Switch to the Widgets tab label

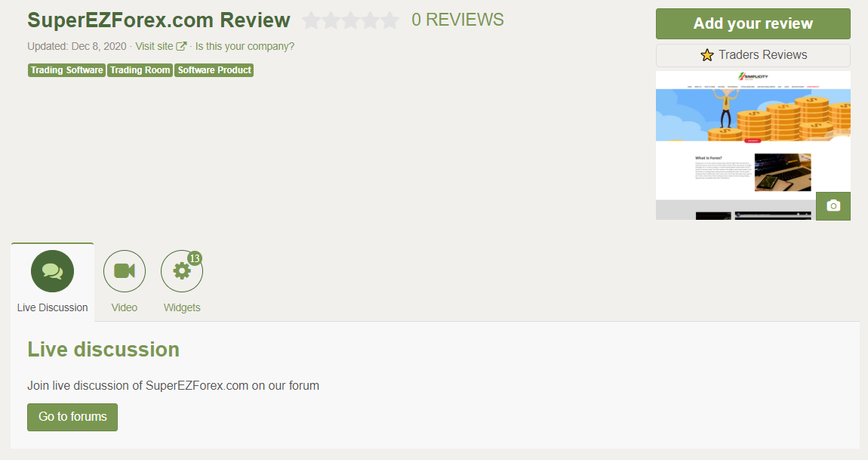point(182,307)
